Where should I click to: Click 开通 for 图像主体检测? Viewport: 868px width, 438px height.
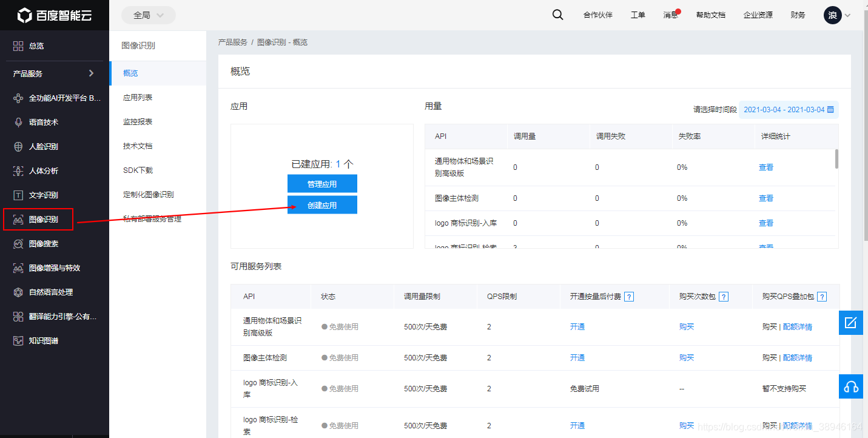pos(577,358)
